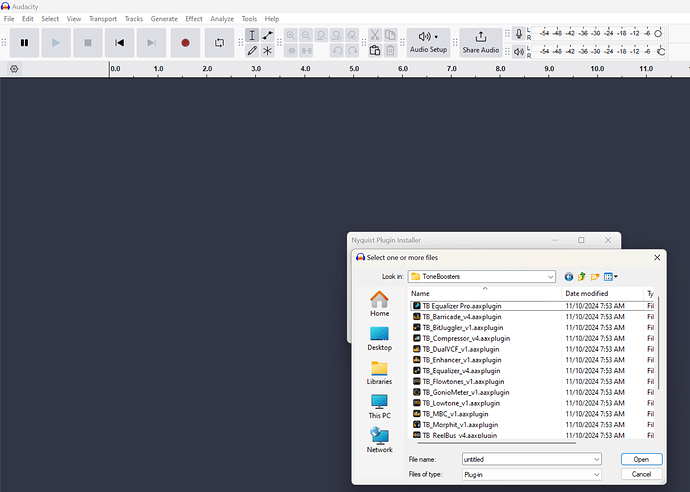Skip to end of the project
The height and width of the screenshot is (492, 690).
click(x=151, y=43)
